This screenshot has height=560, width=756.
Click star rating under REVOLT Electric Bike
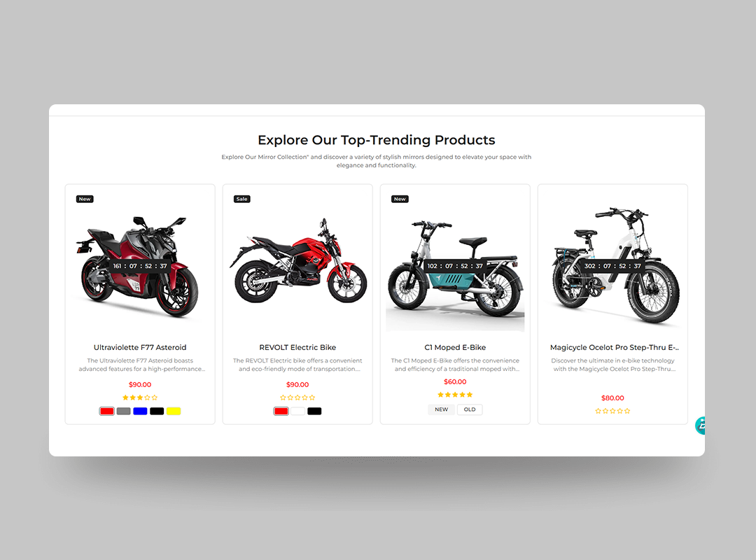tap(297, 398)
